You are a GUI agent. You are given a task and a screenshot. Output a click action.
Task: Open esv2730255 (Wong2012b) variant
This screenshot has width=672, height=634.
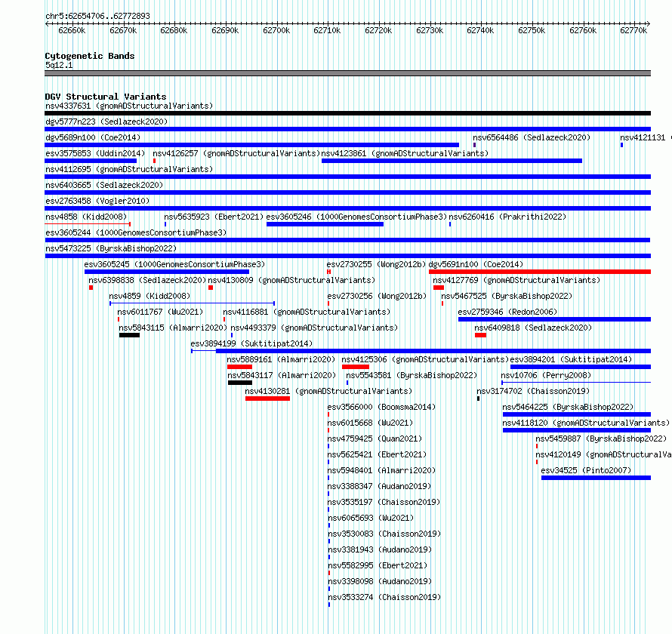click(x=376, y=264)
